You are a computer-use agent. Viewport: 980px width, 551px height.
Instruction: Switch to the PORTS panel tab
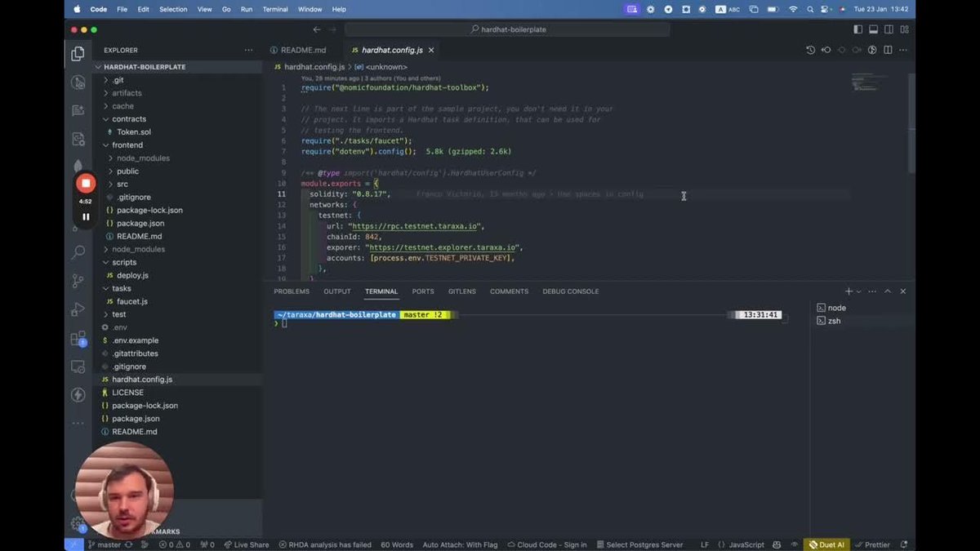tap(423, 291)
